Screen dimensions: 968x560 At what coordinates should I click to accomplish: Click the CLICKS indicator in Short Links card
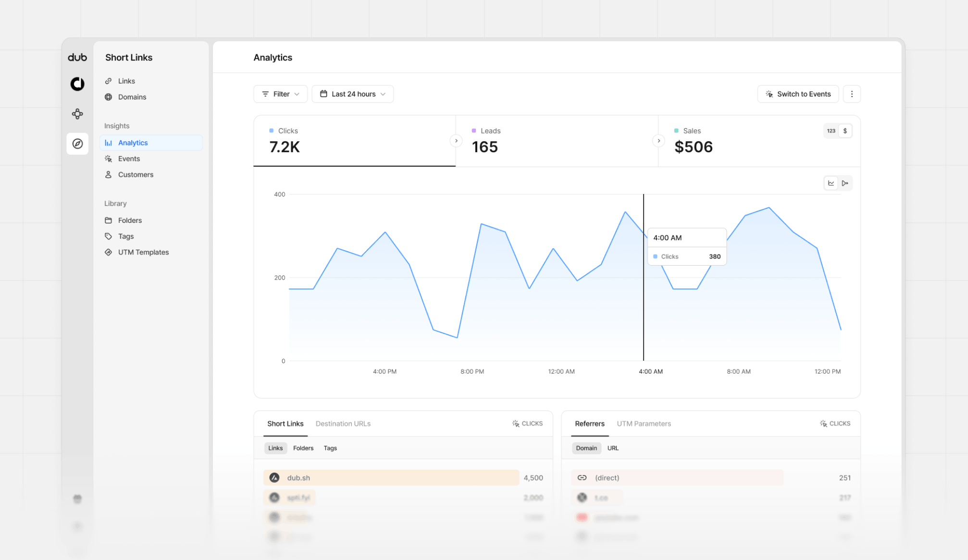(527, 424)
